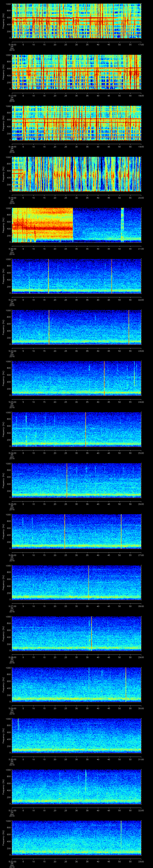Select the spectrogram panel starting at 5:17:00
153x868 pixels.
pyautogui.click(x=77, y=72)
